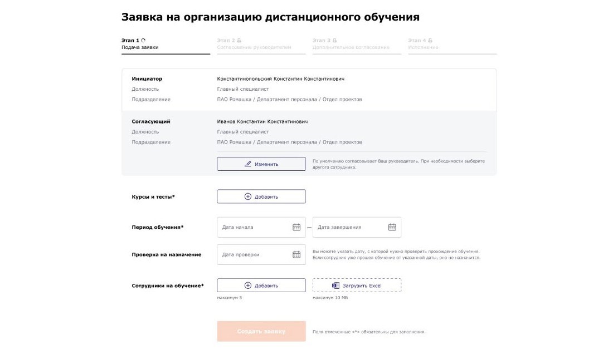Open the calendar icon for Дата завершения
This screenshot has width=608, height=364.
[x=392, y=227]
